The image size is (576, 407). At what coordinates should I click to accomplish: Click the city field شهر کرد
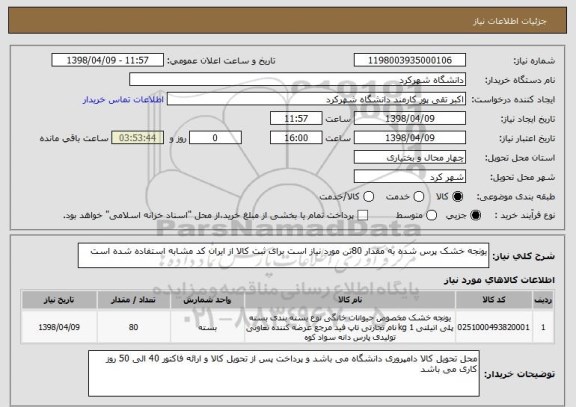click(410, 177)
